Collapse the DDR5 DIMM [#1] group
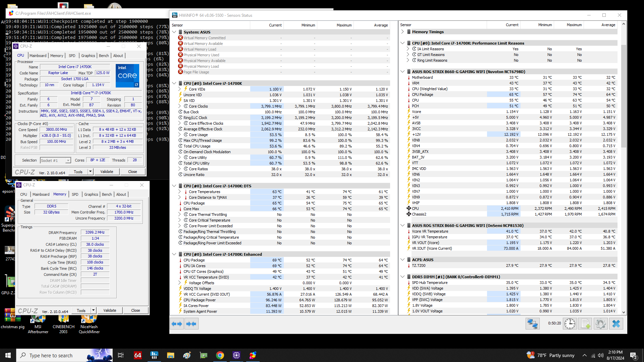Screen dimensions: 644x362 click(x=402, y=277)
